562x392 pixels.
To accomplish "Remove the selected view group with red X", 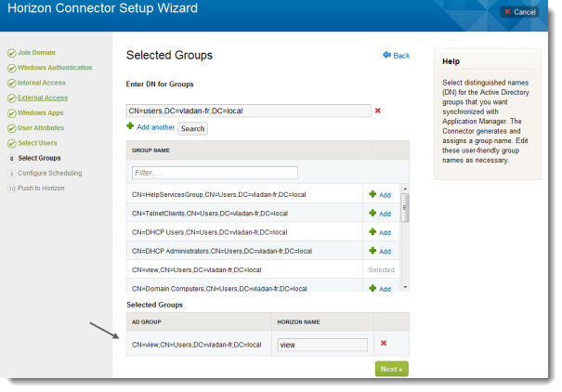I will coord(384,344).
